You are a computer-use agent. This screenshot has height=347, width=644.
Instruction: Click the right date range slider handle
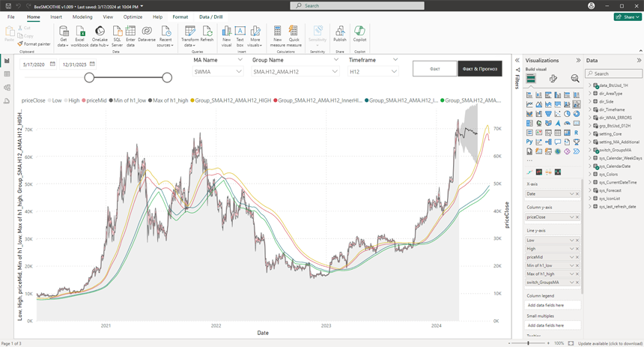click(x=167, y=77)
